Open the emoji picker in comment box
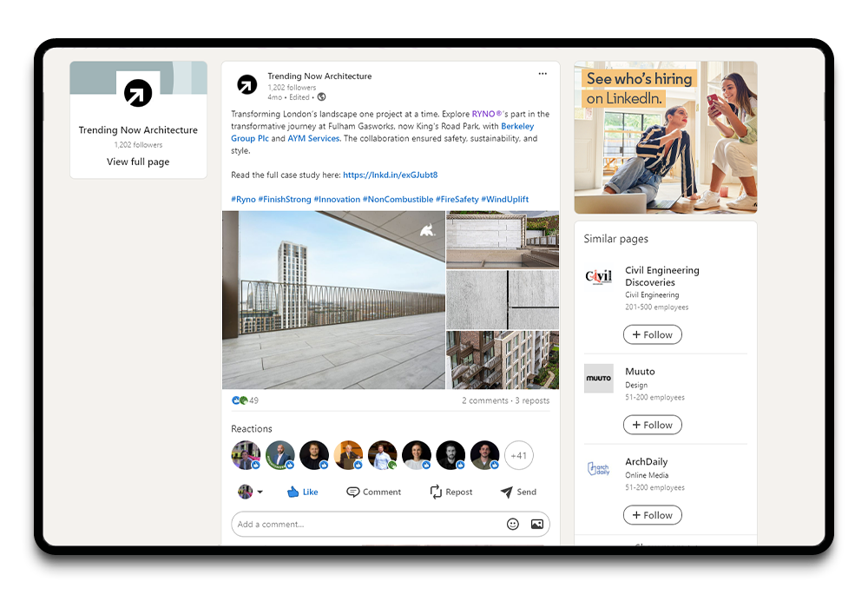This screenshot has width=868, height=608. pyautogui.click(x=513, y=524)
